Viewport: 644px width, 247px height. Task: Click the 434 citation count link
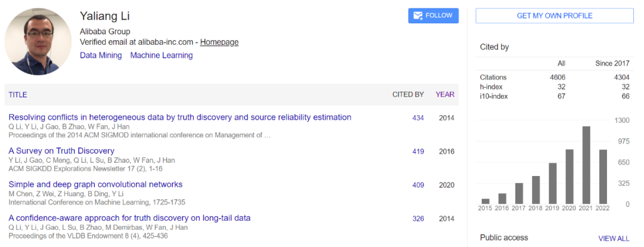tap(418, 118)
